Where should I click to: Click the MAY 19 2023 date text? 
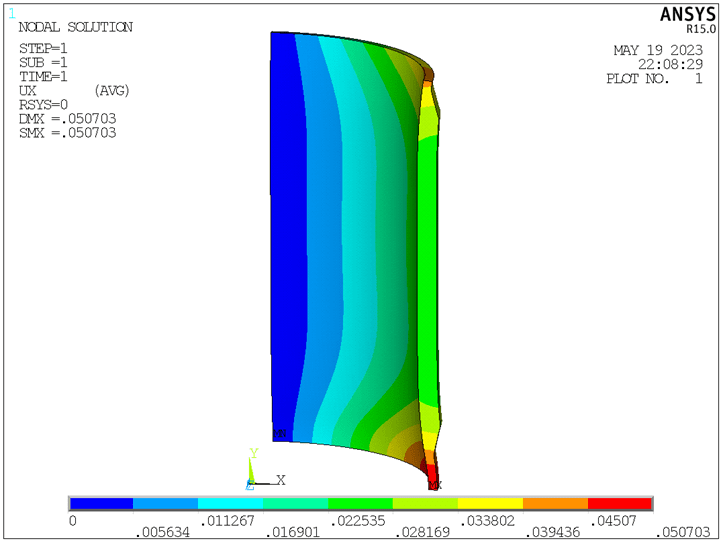tap(657, 50)
